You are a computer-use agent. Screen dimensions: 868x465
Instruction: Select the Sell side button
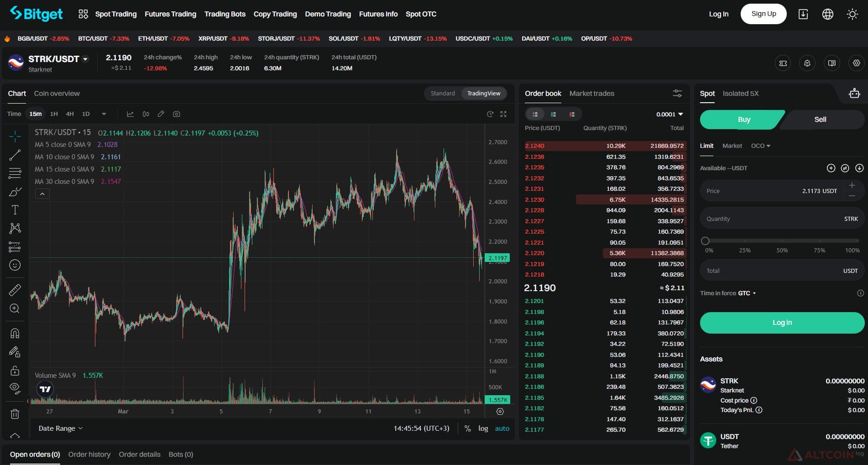820,120
